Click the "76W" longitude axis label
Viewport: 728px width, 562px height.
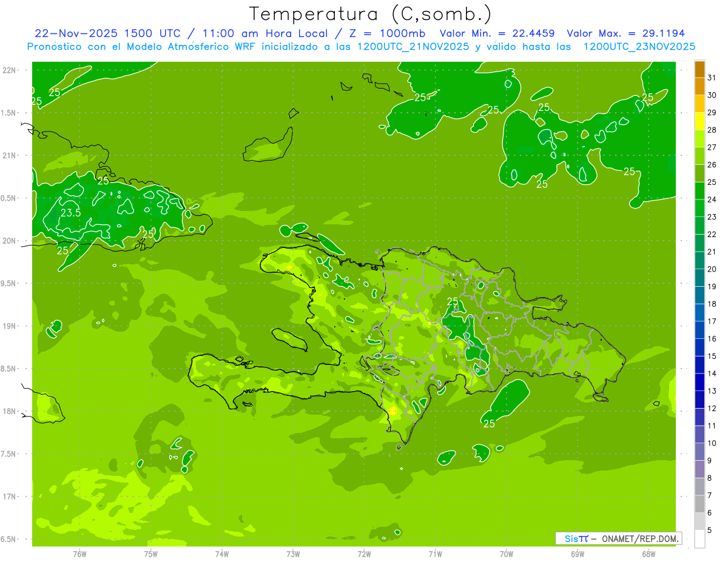(x=79, y=554)
